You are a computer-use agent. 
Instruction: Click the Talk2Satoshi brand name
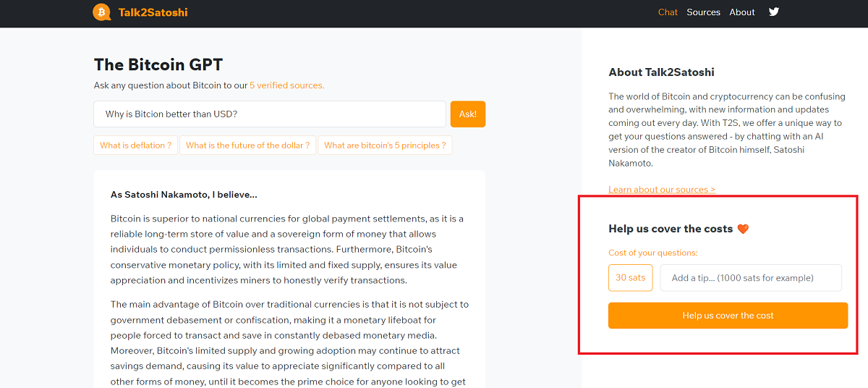click(x=153, y=12)
